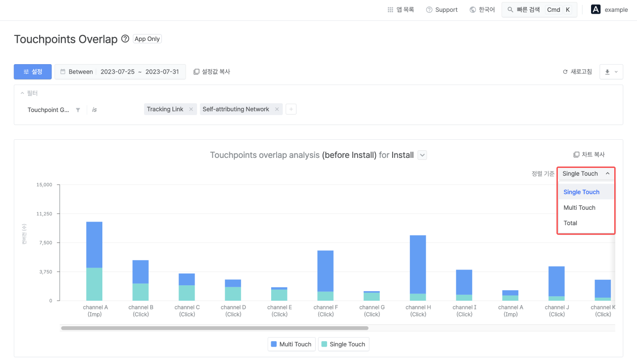Remove the Tracking Link filter tag
This screenshot has width=637, height=364.
point(191,109)
